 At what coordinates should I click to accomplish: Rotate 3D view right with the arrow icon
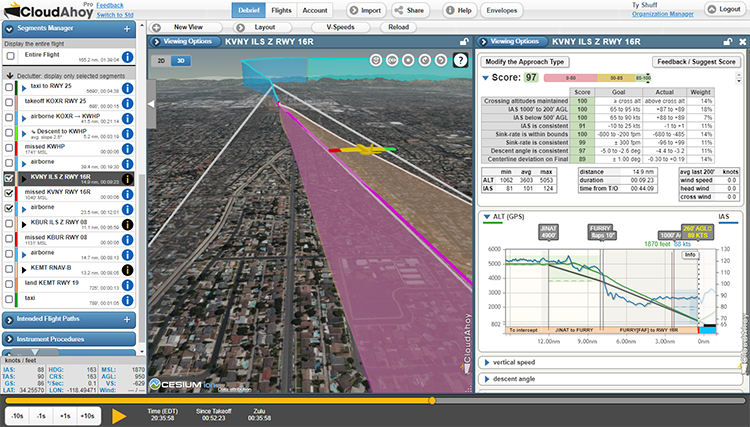(441, 60)
